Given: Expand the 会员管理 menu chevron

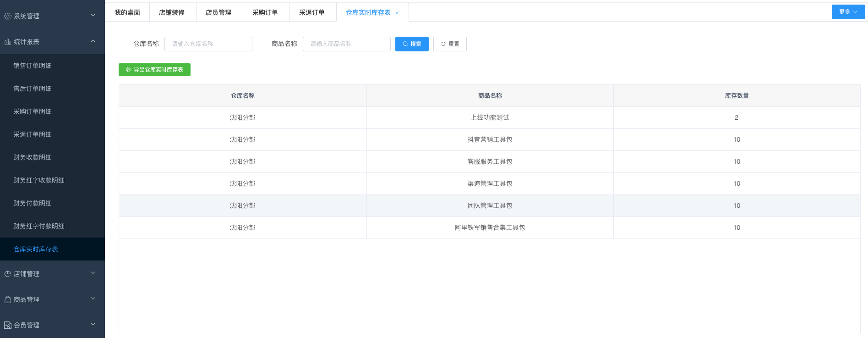Looking at the screenshot, I should (x=93, y=324).
